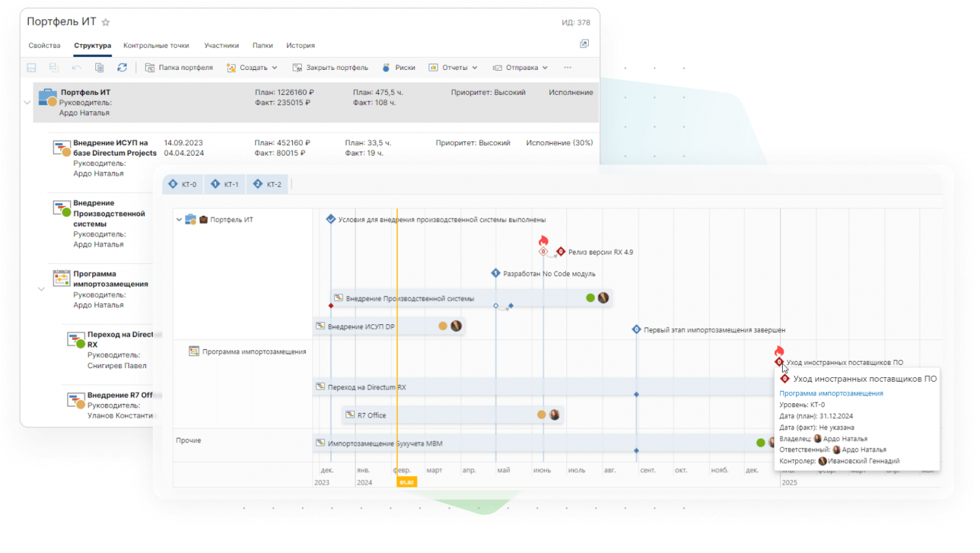Image resolution: width=980 pixels, height=553 pixels.
Task: Collapse the Портфель ИТ node in timeline
Action: point(179,220)
